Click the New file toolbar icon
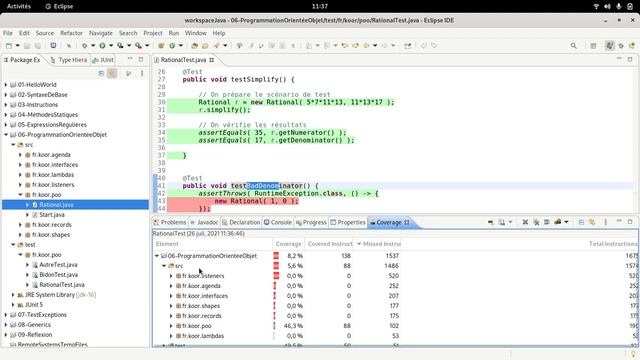 tap(9, 46)
